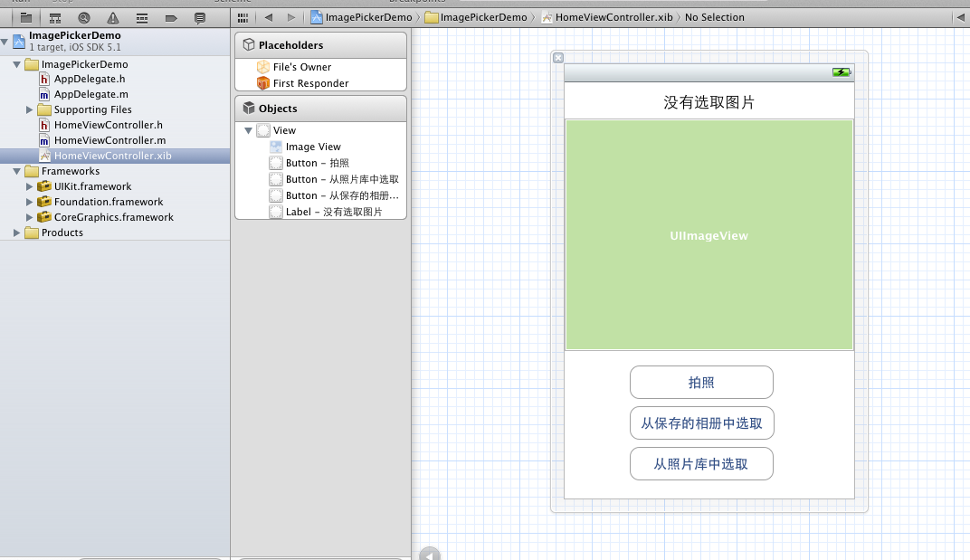Open the Search navigator magnifier icon
Image resolution: width=970 pixels, height=560 pixels.
(x=84, y=17)
